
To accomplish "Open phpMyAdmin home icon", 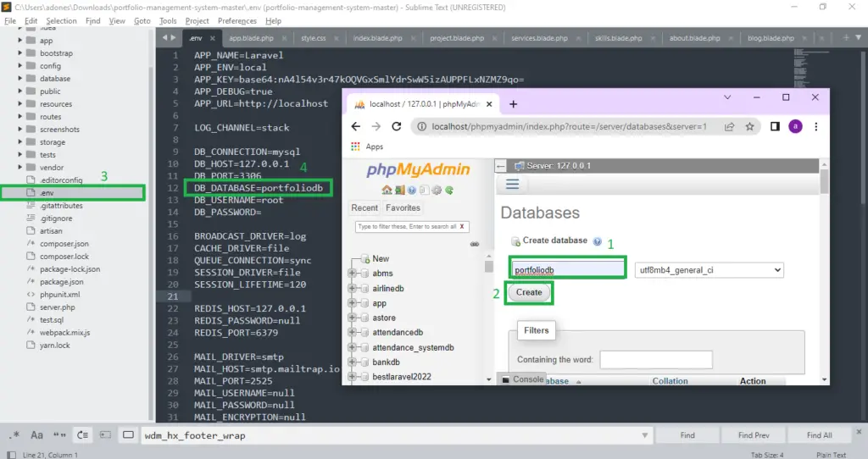I will click(387, 191).
